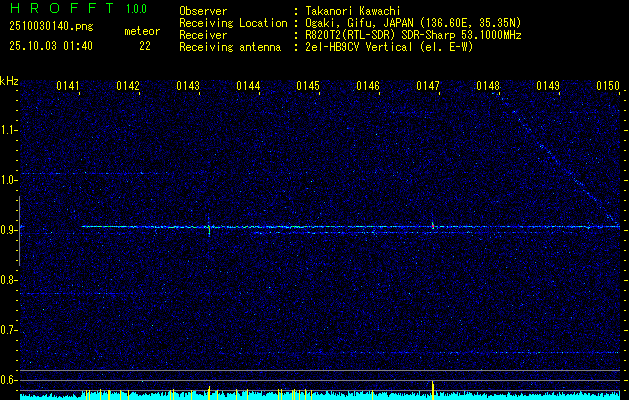Click the 0149 time axis marker
The image size is (629, 400).
[548, 86]
